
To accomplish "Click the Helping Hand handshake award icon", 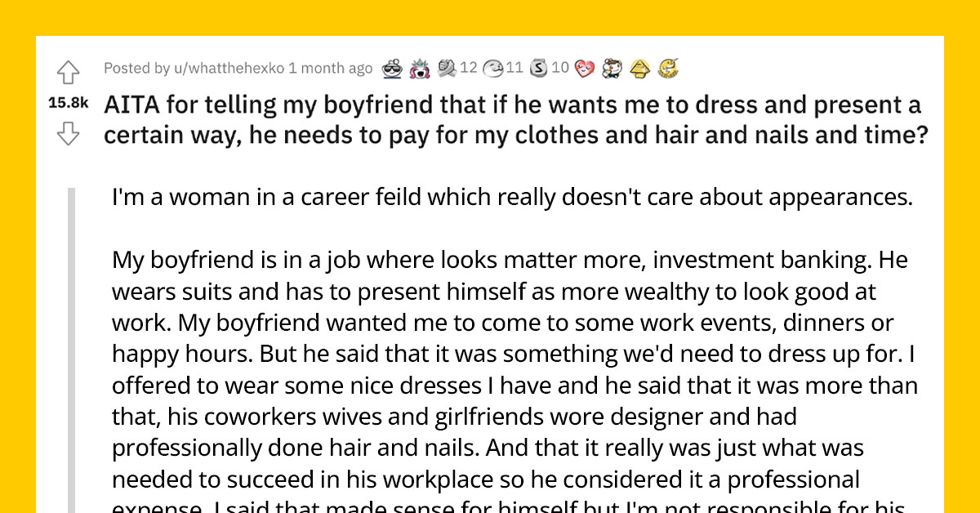I will (x=447, y=68).
